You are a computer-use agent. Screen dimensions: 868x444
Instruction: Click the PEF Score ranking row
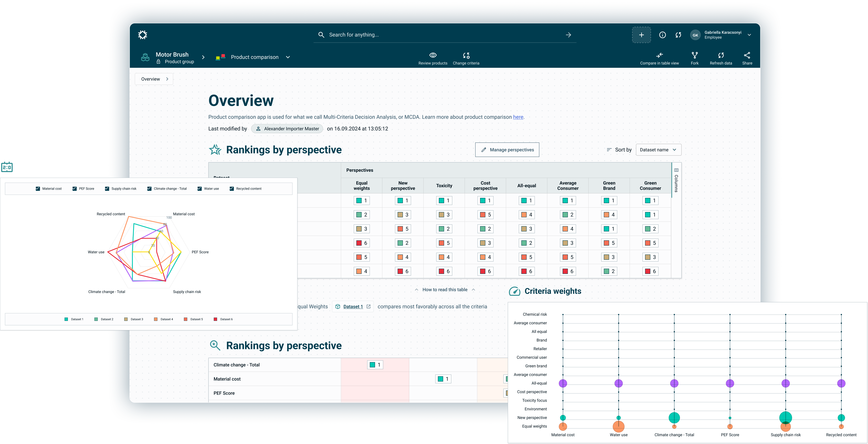(x=358, y=393)
